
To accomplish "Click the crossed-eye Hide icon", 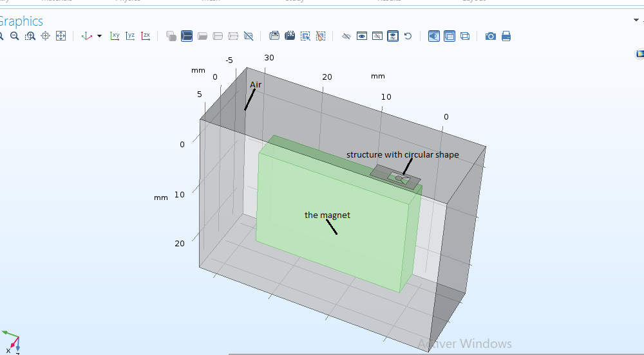I will pyautogui.click(x=346, y=36).
